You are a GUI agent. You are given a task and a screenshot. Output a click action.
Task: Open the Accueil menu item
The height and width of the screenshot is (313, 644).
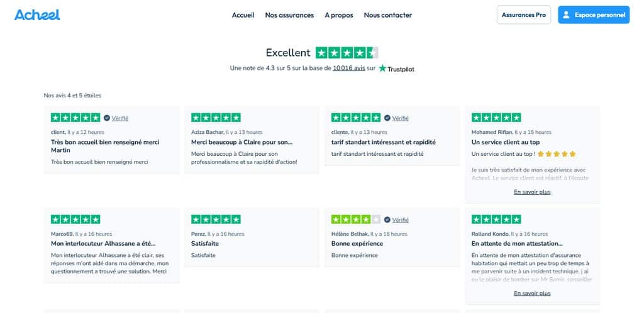pos(243,15)
